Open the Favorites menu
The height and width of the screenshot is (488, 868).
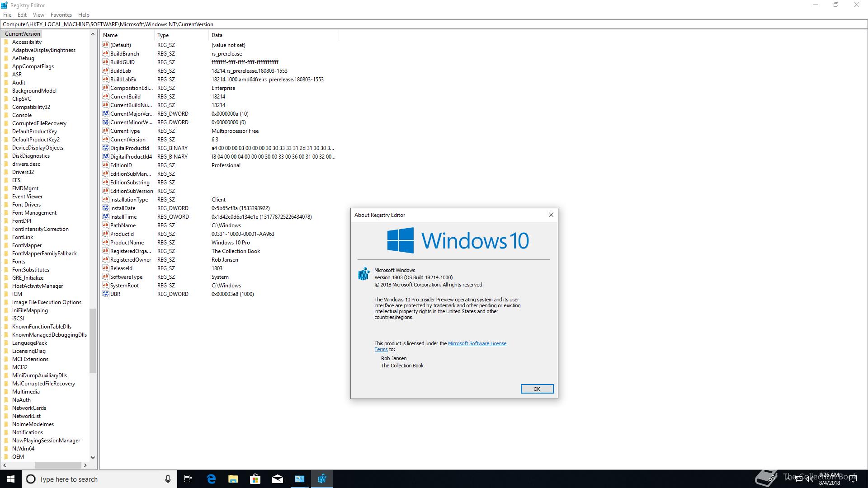point(61,14)
